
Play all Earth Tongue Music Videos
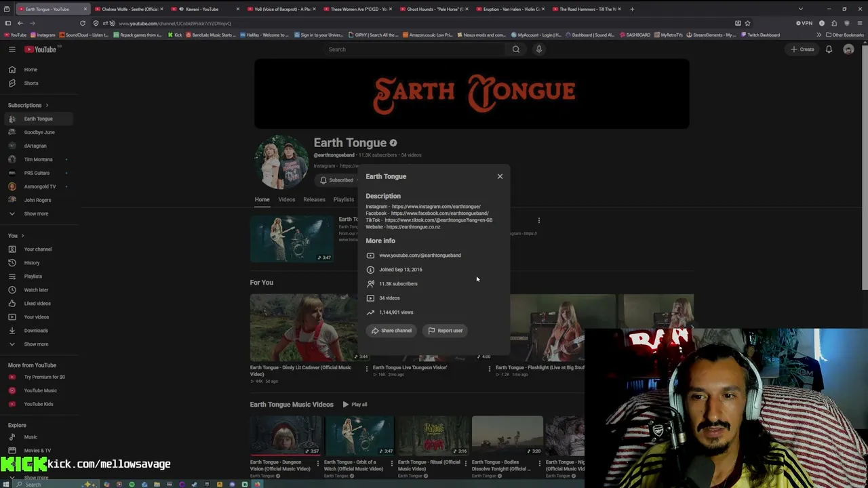coord(355,405)
